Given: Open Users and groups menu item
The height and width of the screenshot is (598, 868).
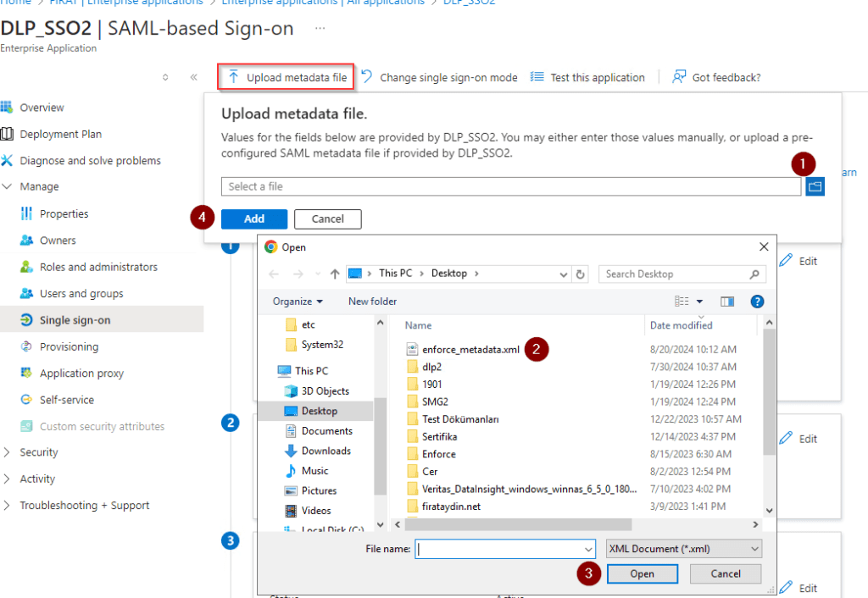Looking at the screenshot, I should tap(81, 293).
